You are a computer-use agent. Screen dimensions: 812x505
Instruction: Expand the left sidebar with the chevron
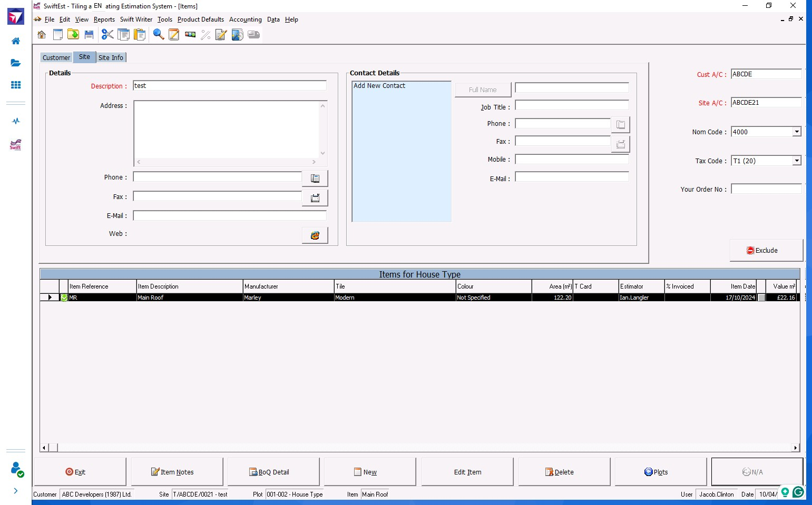point(16,491)
